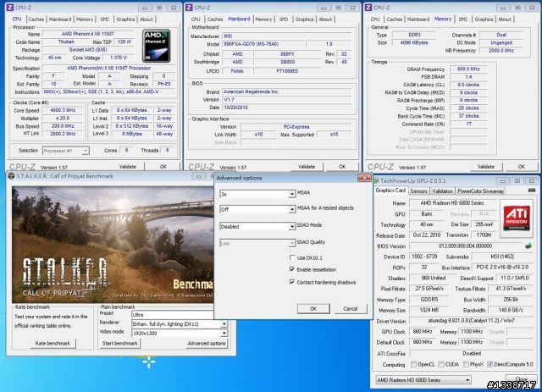Click the Release Date Oct 22, 2010 field
This screenshot has height=392, width=542.
point(427,235)
